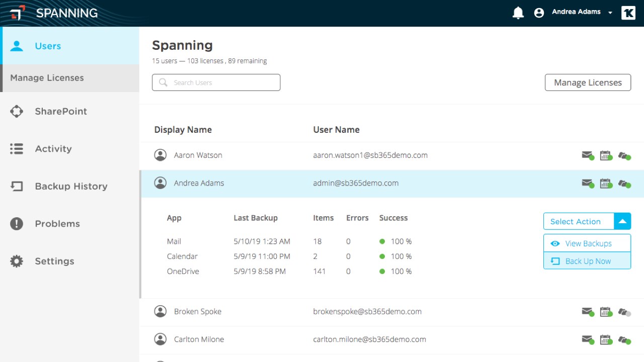View the Problems page

[69, 224]
